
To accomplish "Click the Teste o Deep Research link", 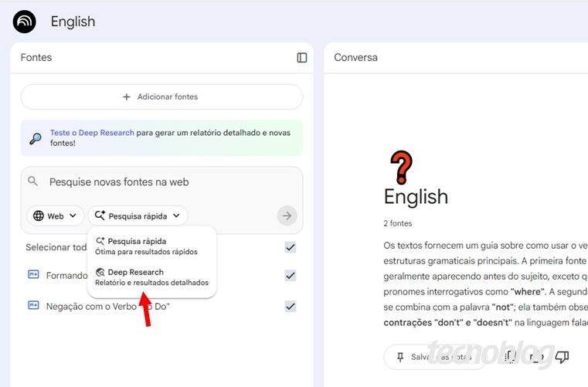I will [92, 133].
